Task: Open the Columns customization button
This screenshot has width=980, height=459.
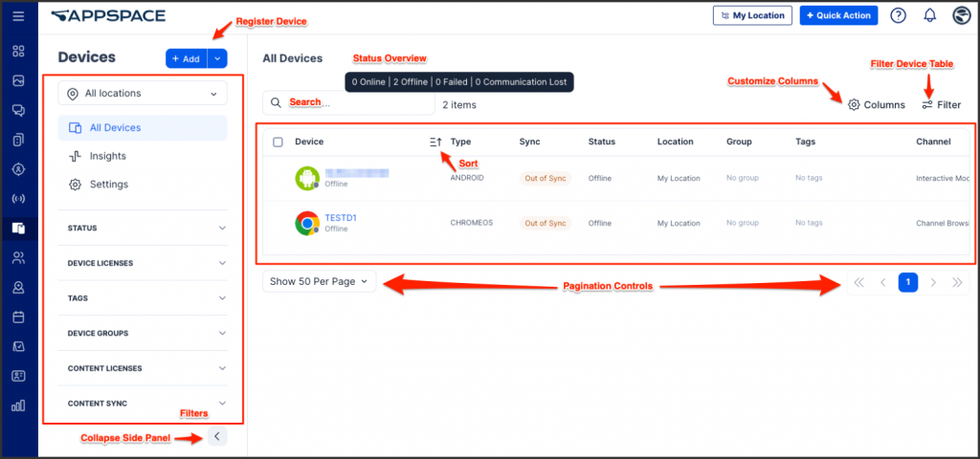Action: (877, 105)
